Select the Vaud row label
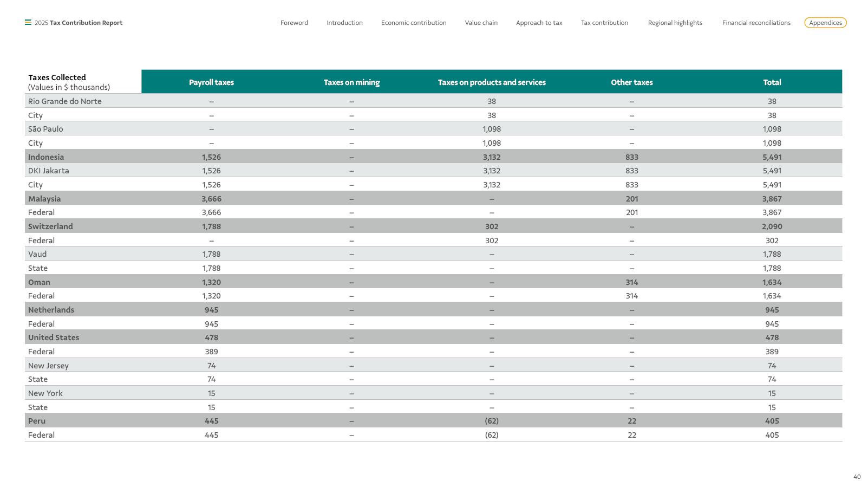Image resolution: width=868 pixels, height=487 pixels. coord(37,254)
